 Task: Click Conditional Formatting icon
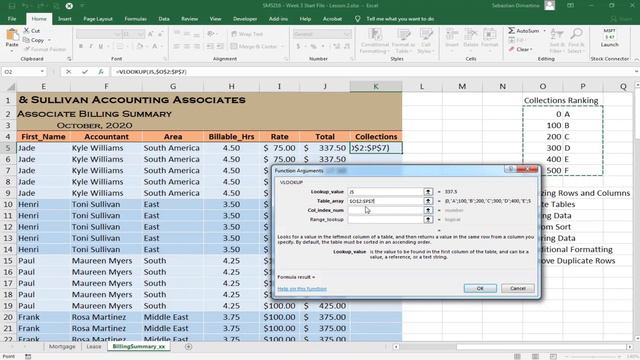[375, 34]
